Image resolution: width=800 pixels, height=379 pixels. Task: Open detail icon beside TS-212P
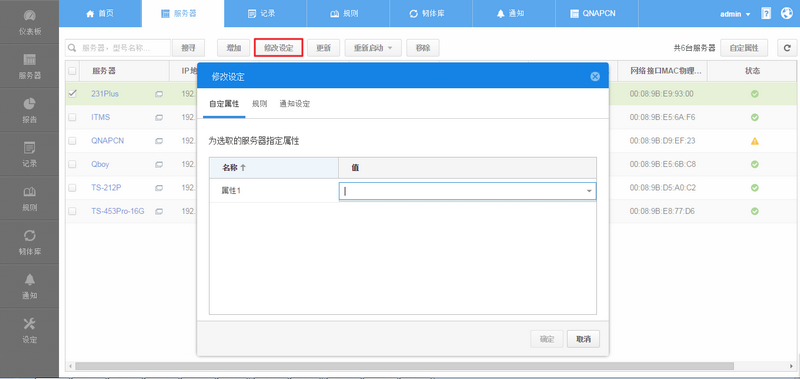pos(159,188)
